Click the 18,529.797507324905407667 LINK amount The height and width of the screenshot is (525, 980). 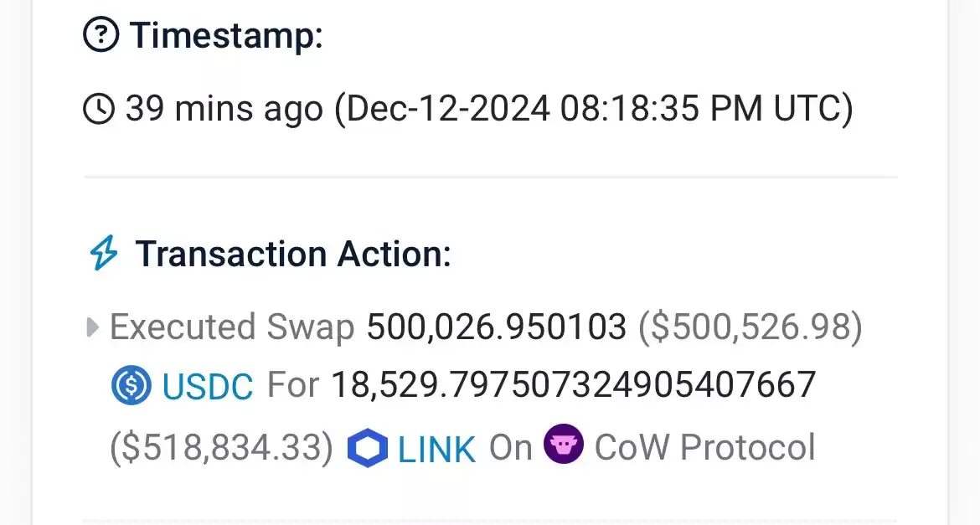click(574, 385)
